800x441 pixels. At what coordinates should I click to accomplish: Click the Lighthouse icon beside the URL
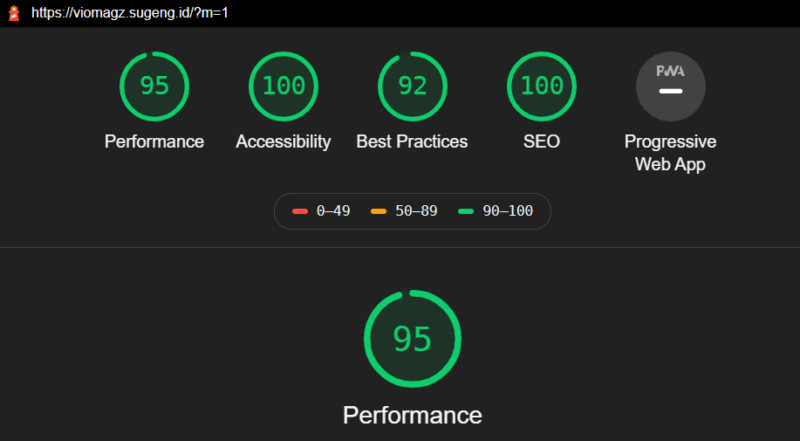pos(14,14)
